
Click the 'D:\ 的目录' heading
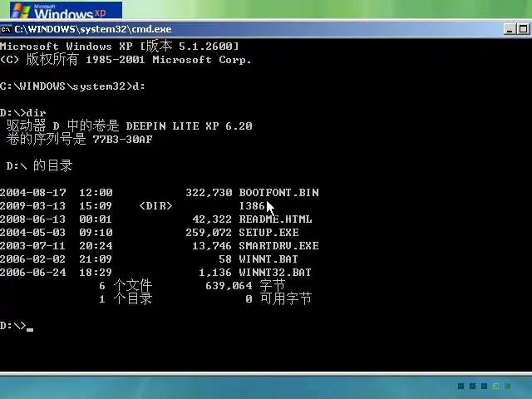click(x=39, y=166)
